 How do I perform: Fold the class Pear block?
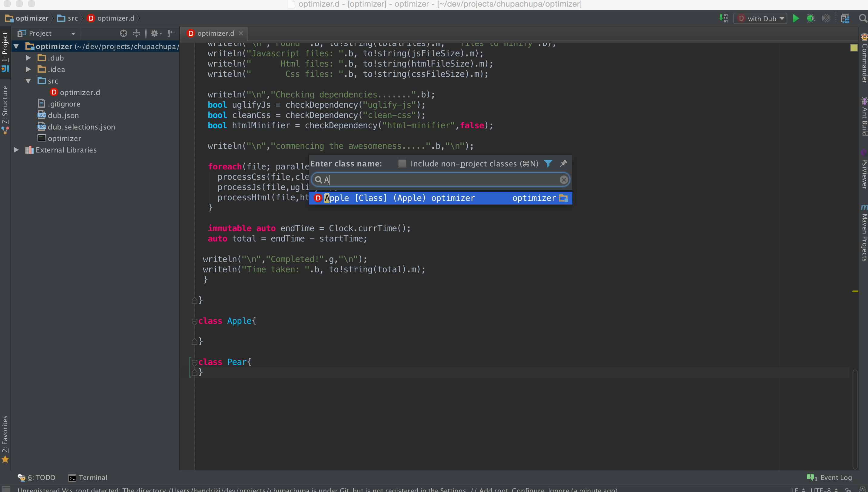pos(194,362)
